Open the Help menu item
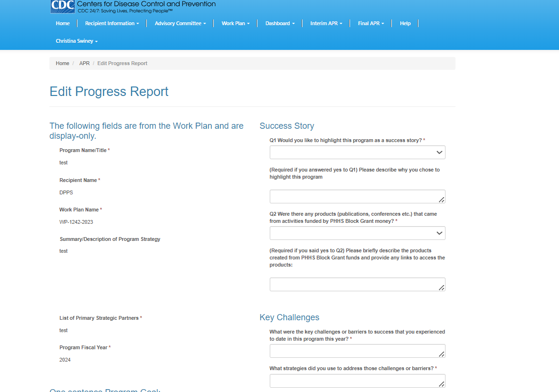Viewport: 559px width, 392px height. tap(405, 23)
